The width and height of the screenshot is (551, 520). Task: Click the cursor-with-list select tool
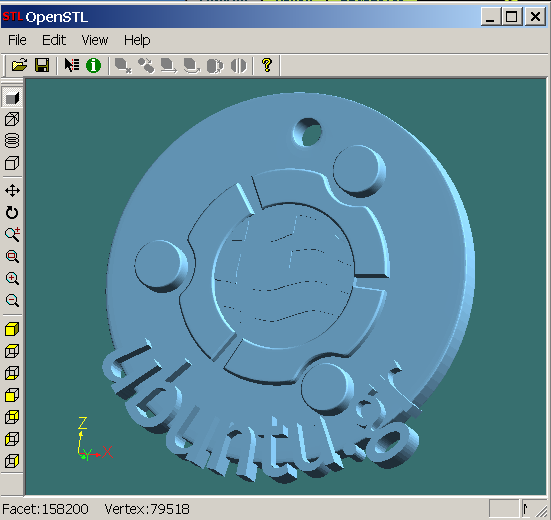tap(72, 65)
